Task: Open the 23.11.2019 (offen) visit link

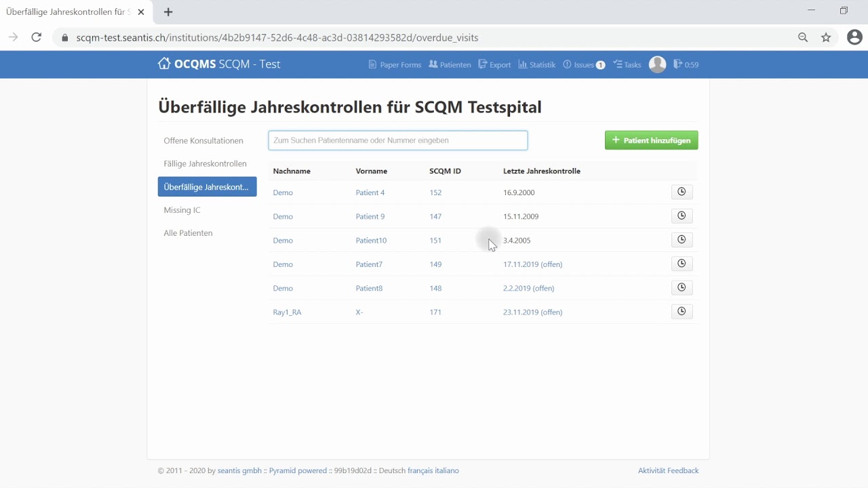Action: tap(533, 312)
